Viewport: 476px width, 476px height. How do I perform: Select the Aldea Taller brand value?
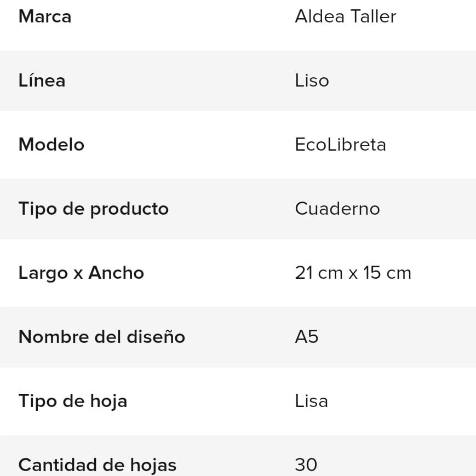point(345,16)
